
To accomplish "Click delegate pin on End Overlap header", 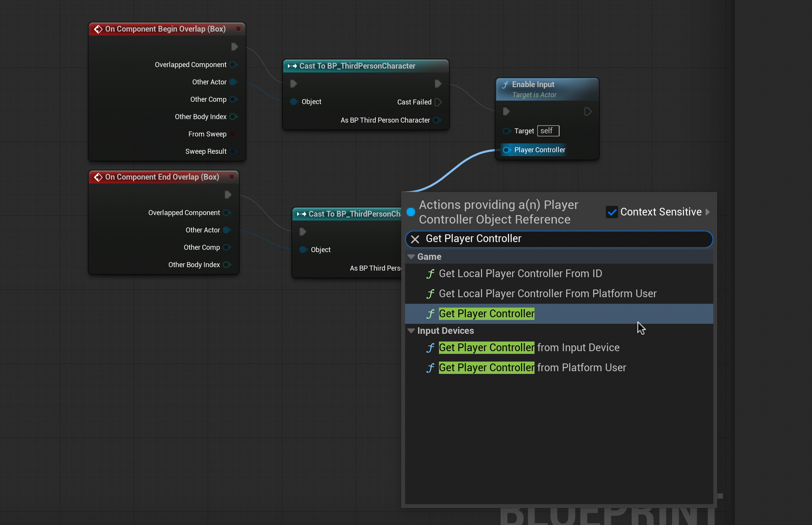I will 232,177.
